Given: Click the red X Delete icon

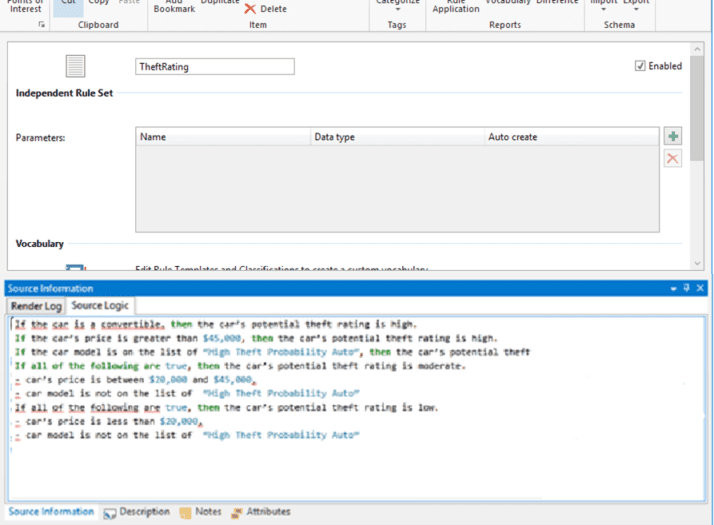Looking at the screenshot, I should pos(250,8).
